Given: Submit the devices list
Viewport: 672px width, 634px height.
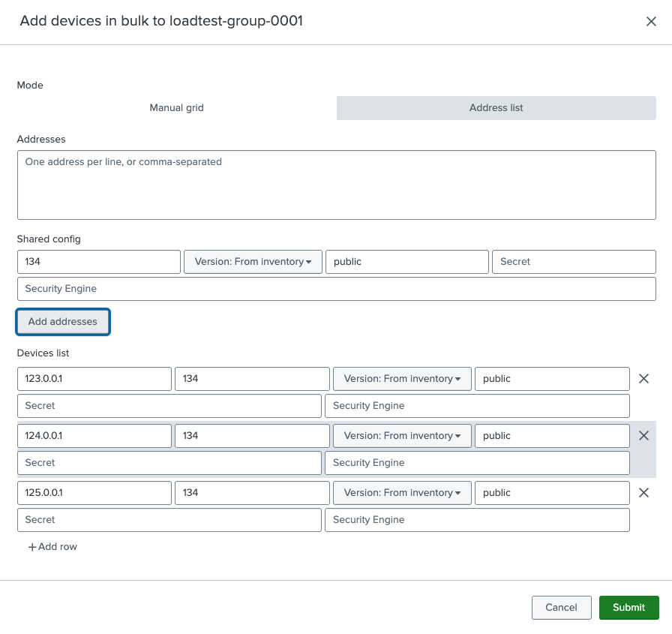Looking at the screenshot, I should point(628,608).
